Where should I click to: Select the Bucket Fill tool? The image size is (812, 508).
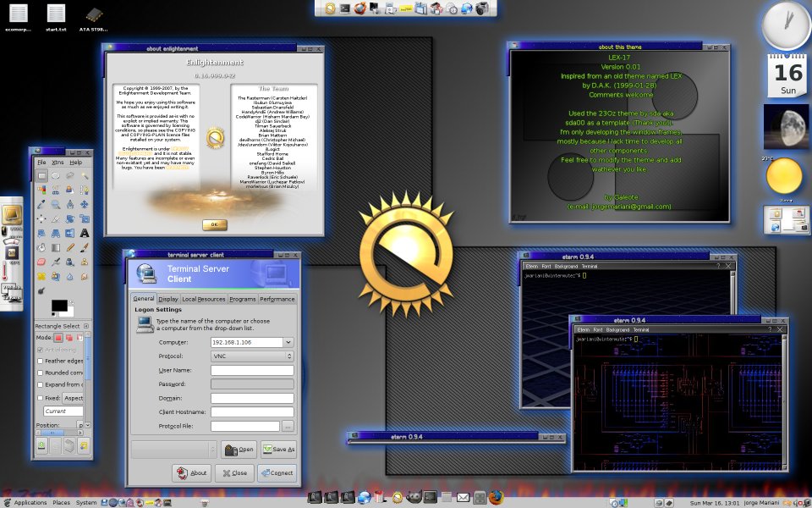[41, 247]
